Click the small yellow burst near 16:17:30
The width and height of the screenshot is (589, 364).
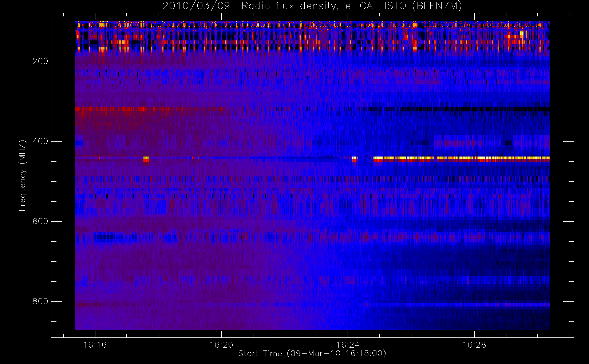pos(146,159)
